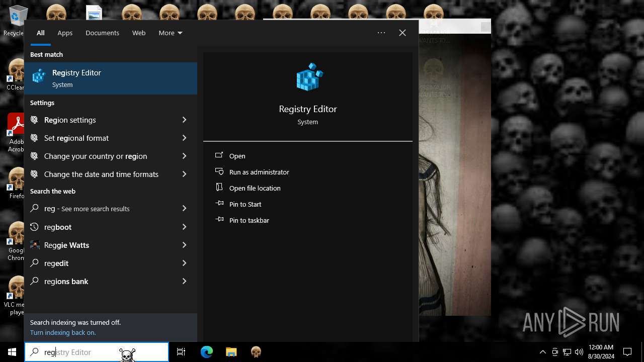This screenshot has width=644, height=362.
Task: Expand the regboot suggestion arrow
Action: coord(184,227)
